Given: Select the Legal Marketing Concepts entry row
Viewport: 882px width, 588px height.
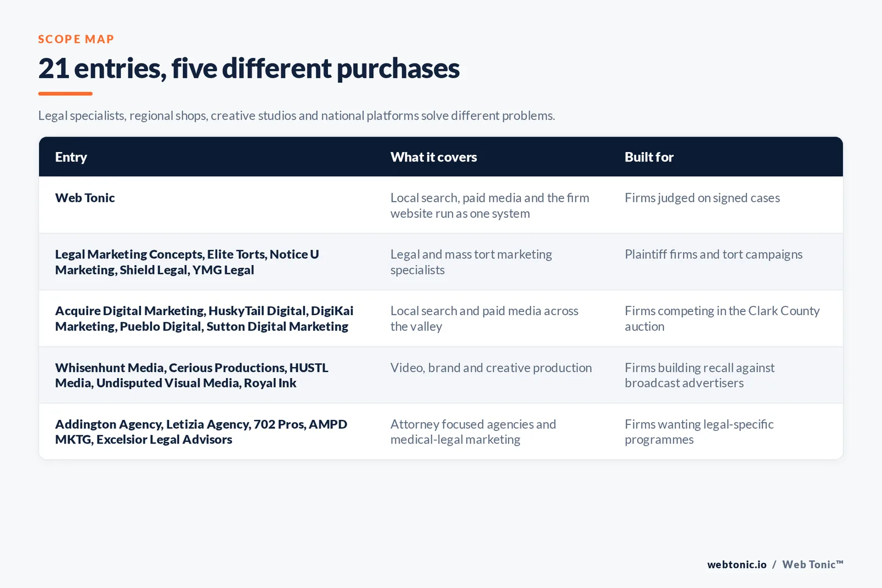Looking at the screenshot, I should 441,262.
